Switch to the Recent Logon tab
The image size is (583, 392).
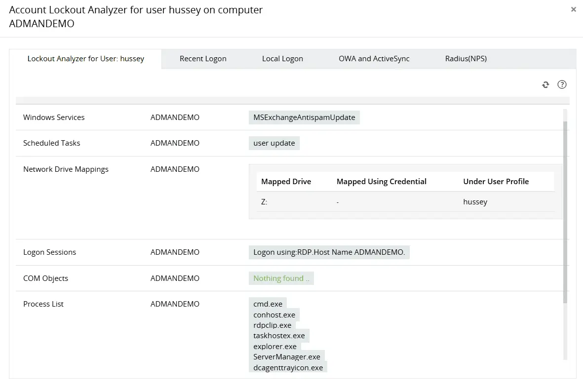[203, 58]
